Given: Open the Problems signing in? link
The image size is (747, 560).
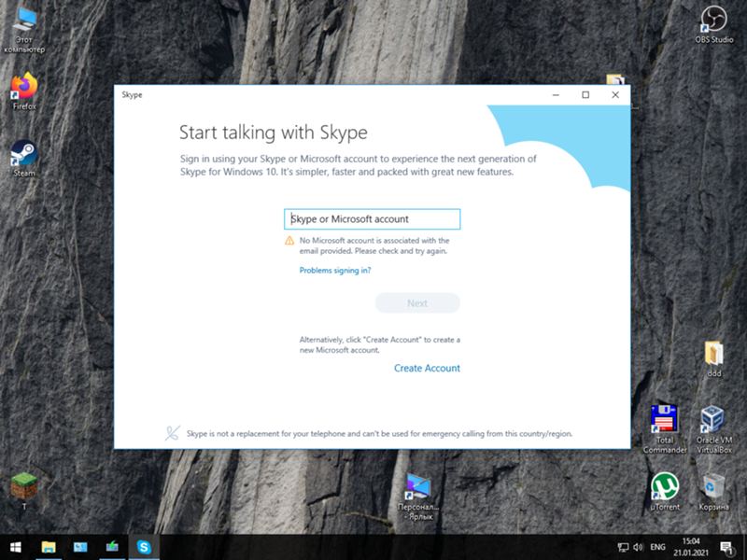Looking at the screenshot, I should point(335,271).
